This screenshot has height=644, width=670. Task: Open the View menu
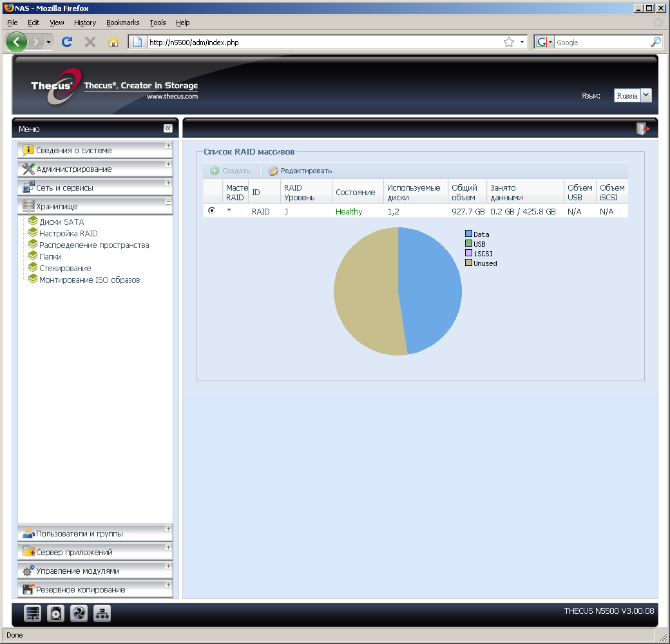pos(57,23)
